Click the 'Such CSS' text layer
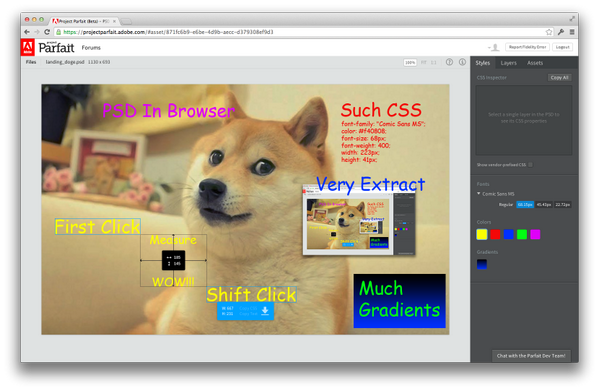The height and width of the screenshot is (391, 599). [381, 110]
